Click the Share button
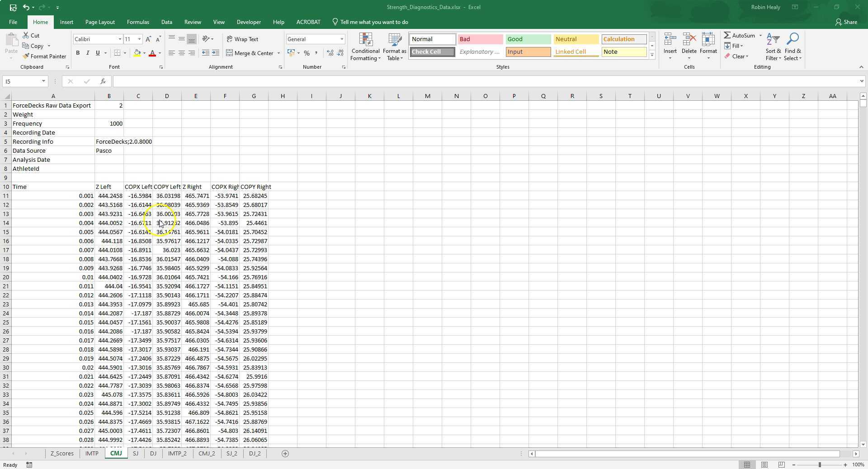 point(846,22)
